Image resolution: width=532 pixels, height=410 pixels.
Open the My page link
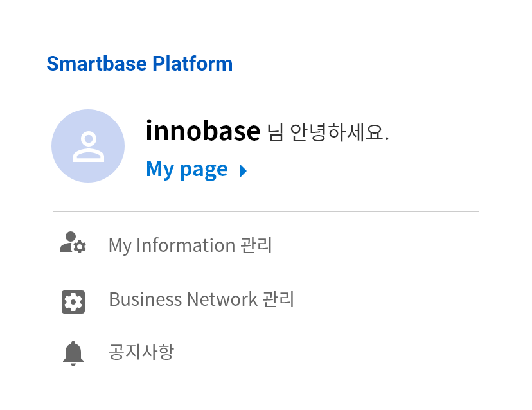click(x=186, y=169)
